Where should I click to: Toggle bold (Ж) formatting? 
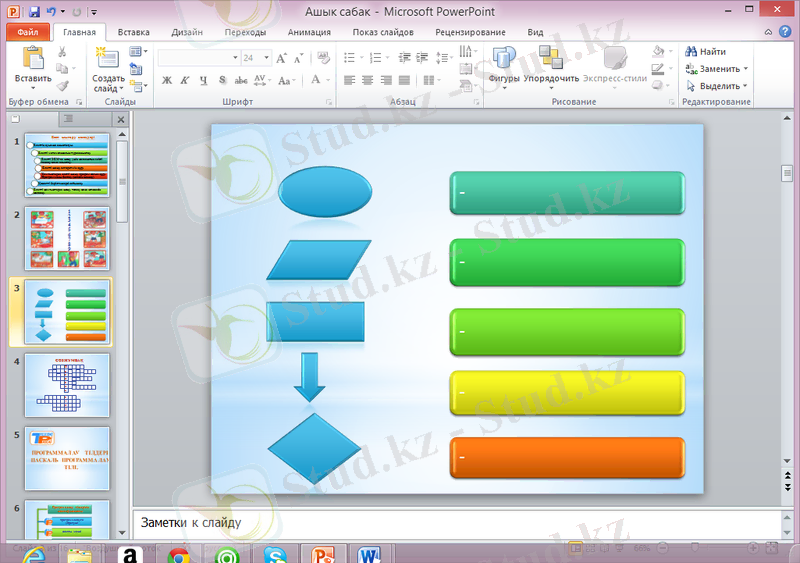point(167,80)
